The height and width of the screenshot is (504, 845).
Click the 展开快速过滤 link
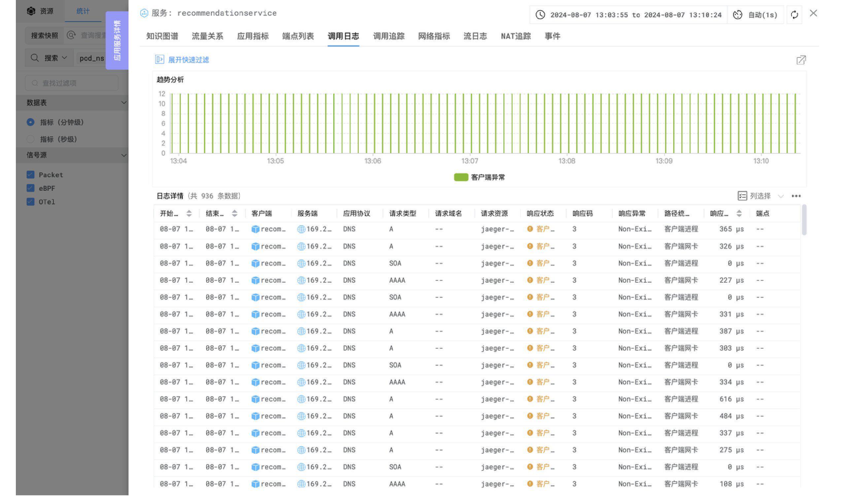[x=189, y=60]
